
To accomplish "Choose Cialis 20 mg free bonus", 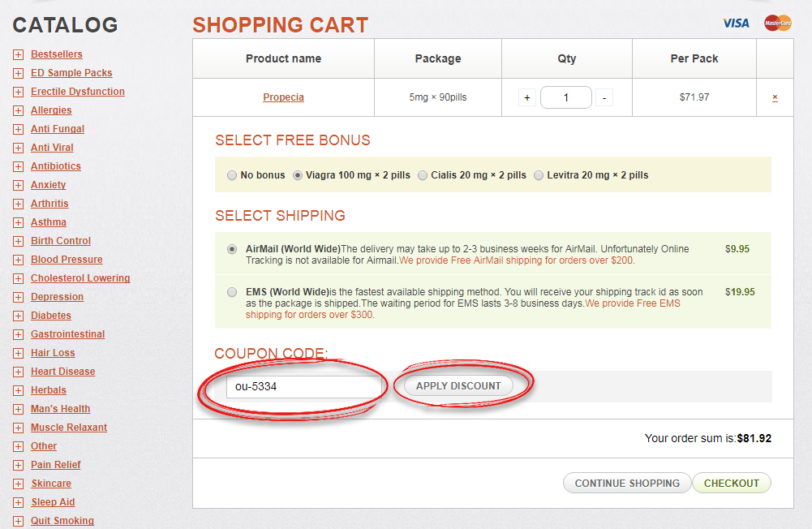I will tap(423, 175).
